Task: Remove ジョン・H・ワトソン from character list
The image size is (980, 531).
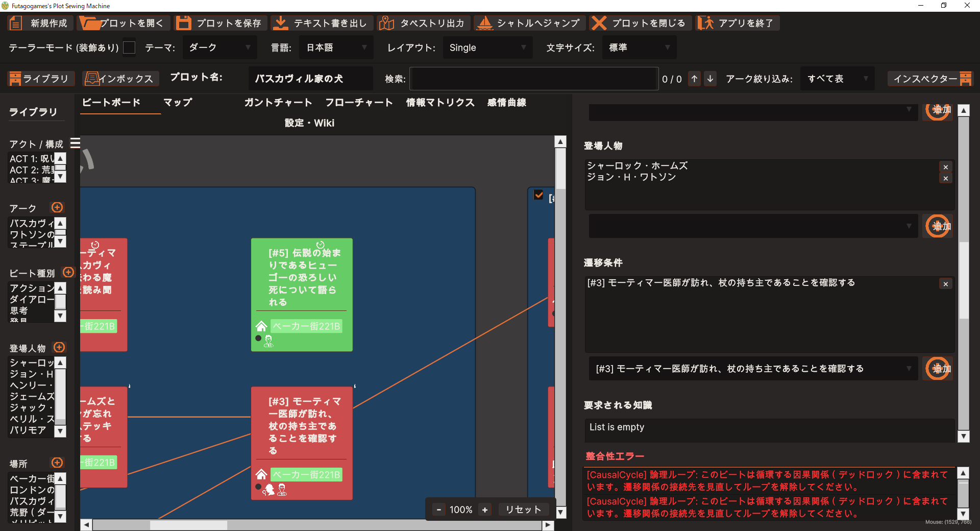Action: click(x=946, y=178)
